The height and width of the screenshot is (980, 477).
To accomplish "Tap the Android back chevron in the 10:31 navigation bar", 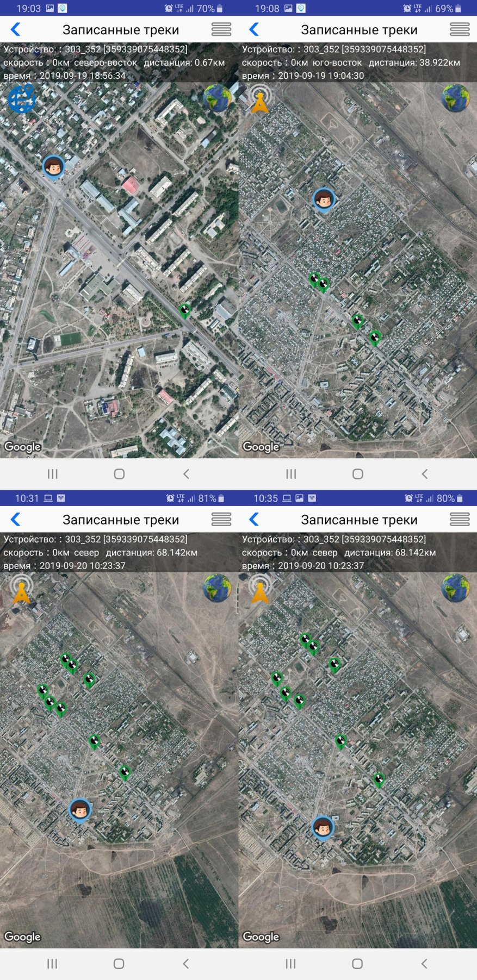I will coord(185,964).
